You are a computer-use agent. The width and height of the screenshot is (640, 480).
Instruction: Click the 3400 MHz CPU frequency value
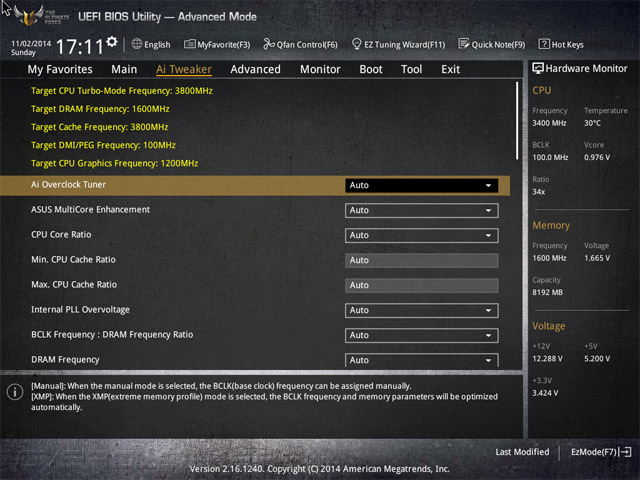(x=549, y=123)
